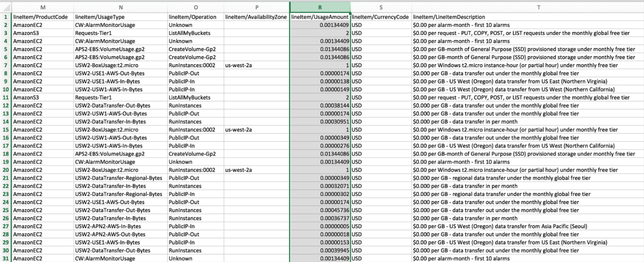Select USW2-USW1-AWS-In-Bytes cell in row 10
Viewport: 644px width, 262px height.
pos(120,89)
